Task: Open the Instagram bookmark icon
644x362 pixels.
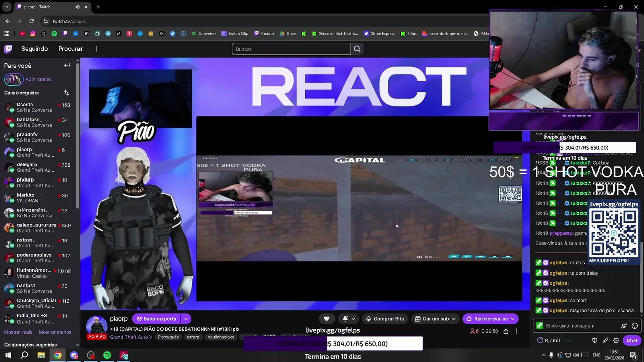Action: coord(33,34)
